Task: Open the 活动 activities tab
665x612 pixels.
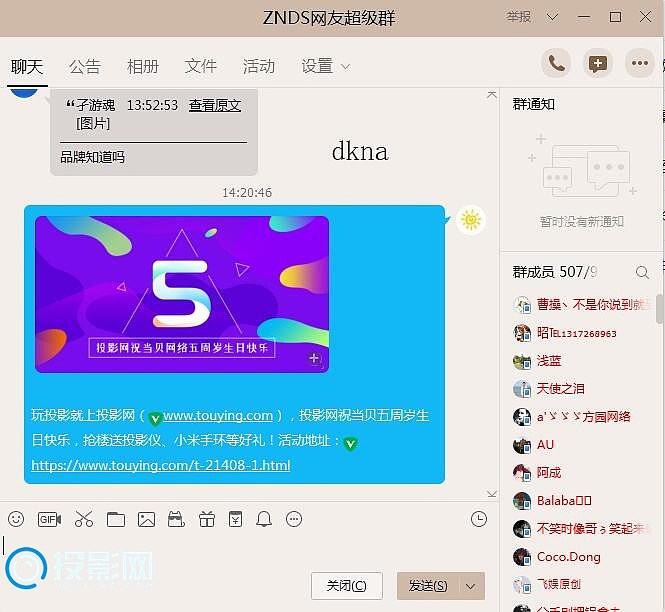Action: [259, 67]
